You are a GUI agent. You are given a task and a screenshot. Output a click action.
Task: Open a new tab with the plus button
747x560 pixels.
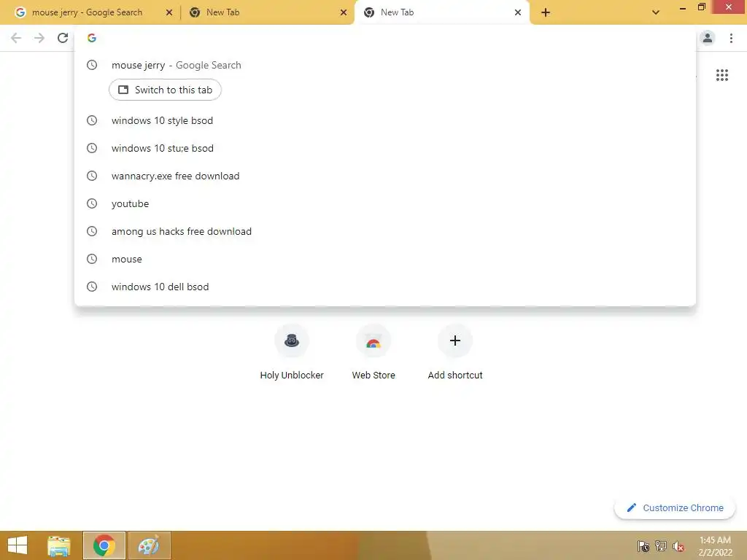pos(546,12)
